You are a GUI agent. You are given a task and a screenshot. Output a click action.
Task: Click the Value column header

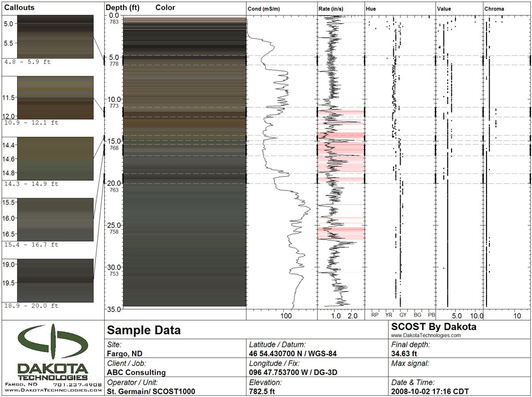444,9
